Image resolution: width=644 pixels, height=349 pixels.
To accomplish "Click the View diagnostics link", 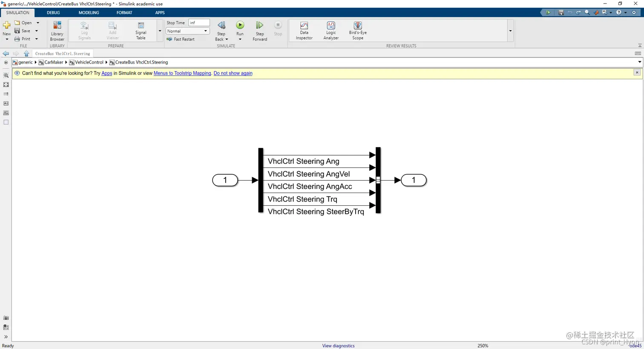I will [x=338, y=346].
